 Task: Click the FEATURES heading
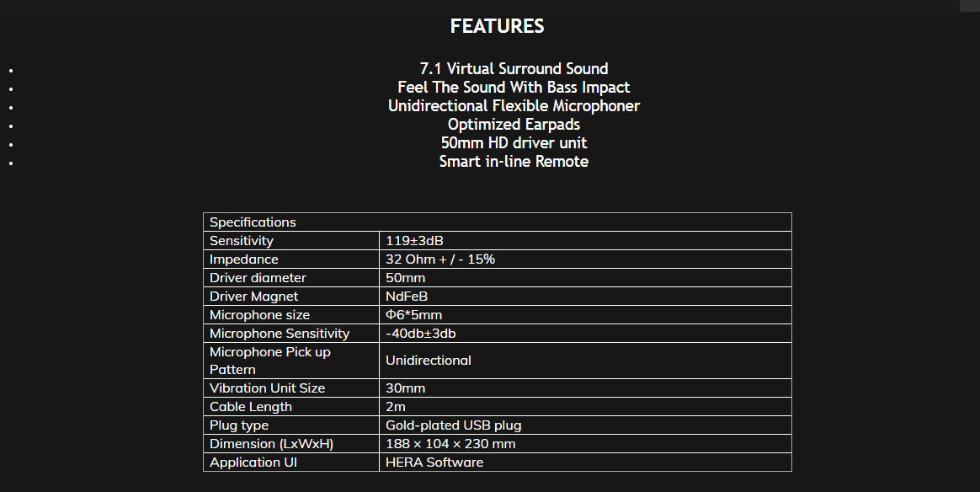[x=497, y=26]
